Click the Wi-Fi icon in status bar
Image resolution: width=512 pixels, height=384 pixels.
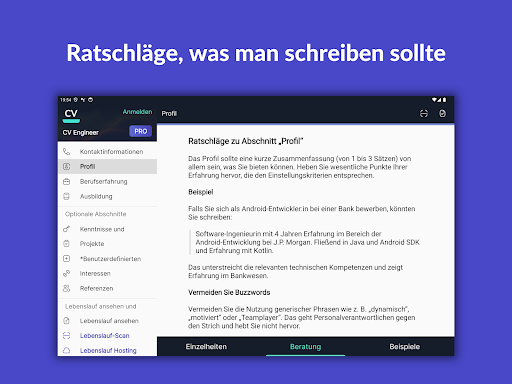435,100
